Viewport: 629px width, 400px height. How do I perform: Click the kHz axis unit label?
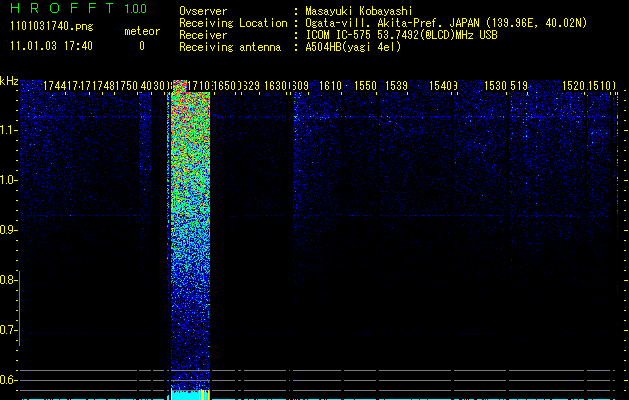click(x=9, y=81)
